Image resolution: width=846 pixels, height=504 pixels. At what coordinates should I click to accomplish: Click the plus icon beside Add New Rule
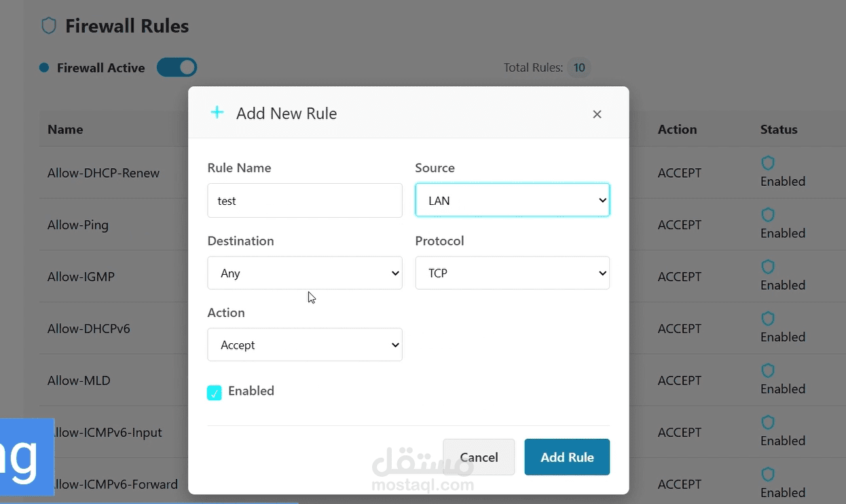point(217,113)
